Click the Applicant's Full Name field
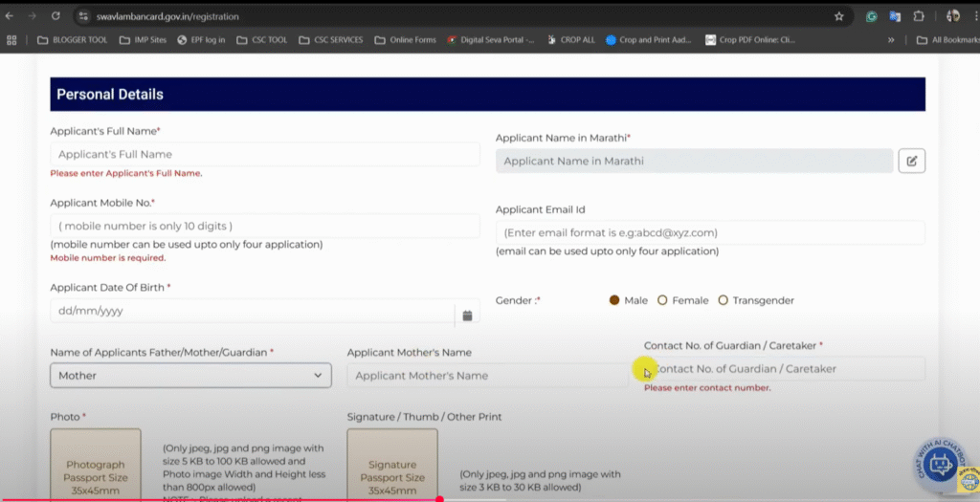 point(264,154)
